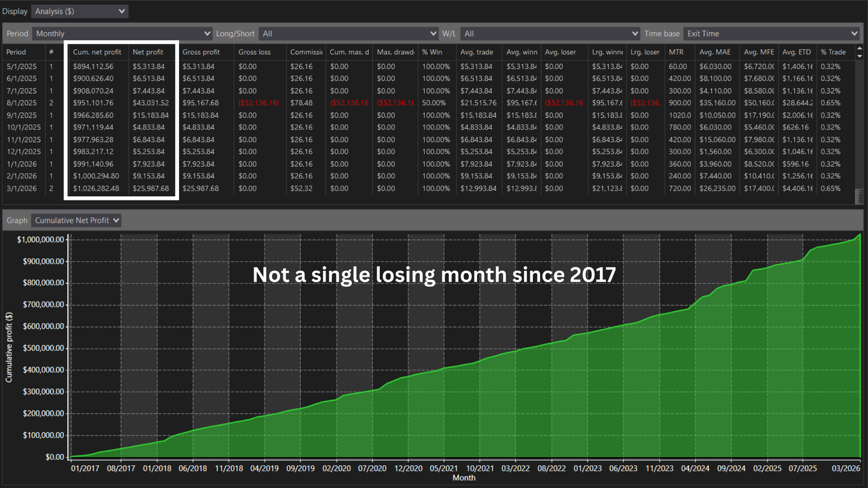Open the Period Monthly dropdown
The height and width of the screenshot is (488, 868).
click(x=123, y=34)
